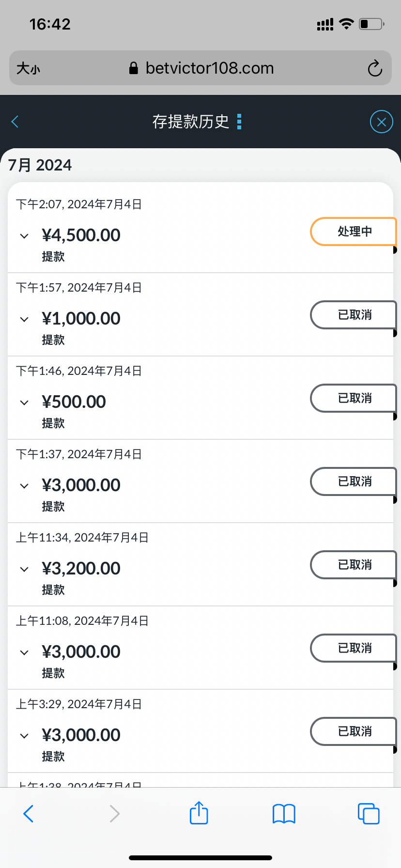Expand the ¥500.00 withdrawal entry
401x868 pixels.
tap(24, 403)
